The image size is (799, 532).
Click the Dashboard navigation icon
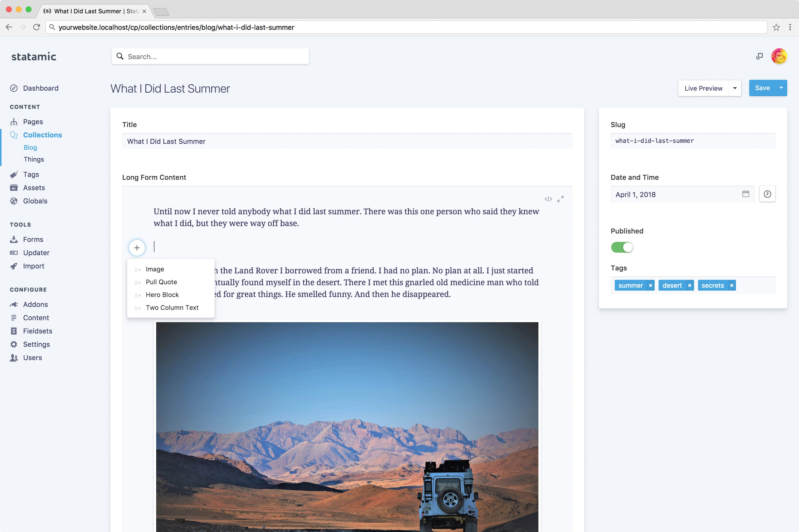tap(15, 88)
